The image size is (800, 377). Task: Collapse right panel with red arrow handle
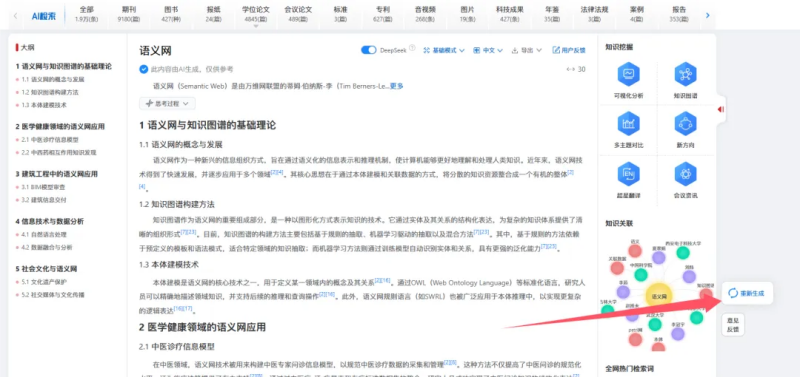pos(720,109)
